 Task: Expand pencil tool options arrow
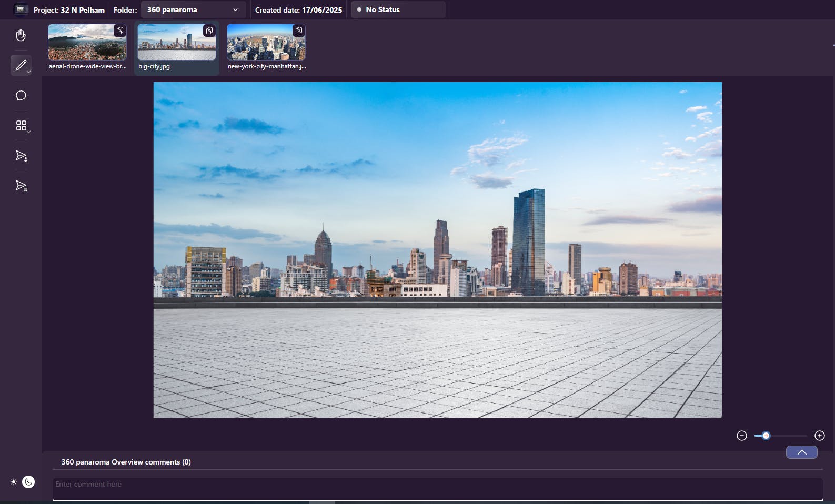(29, 72)
